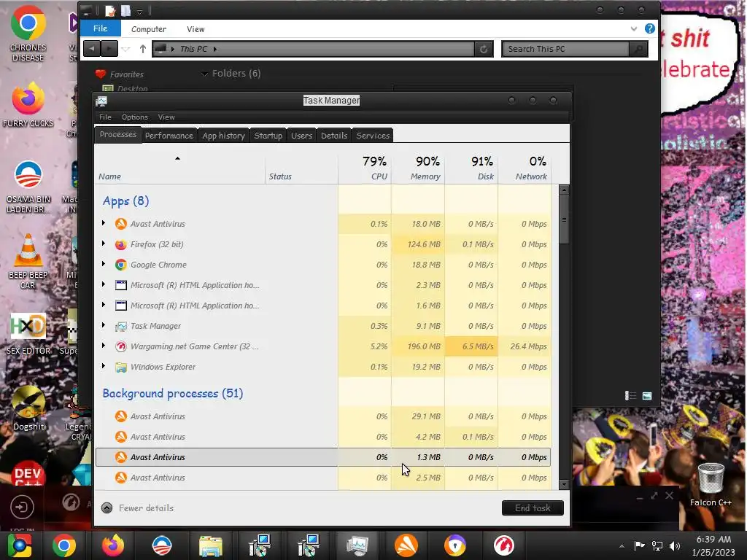Click Firefox icon in the taskbar
Viewport: 747px width, 560px height.
[113, 545]
